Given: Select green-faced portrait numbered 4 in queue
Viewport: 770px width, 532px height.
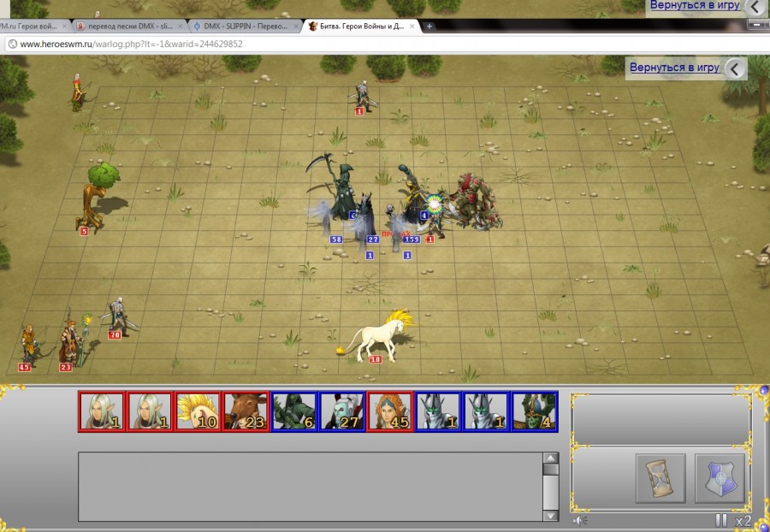Looking at the screenshot, I should (535, 411).
